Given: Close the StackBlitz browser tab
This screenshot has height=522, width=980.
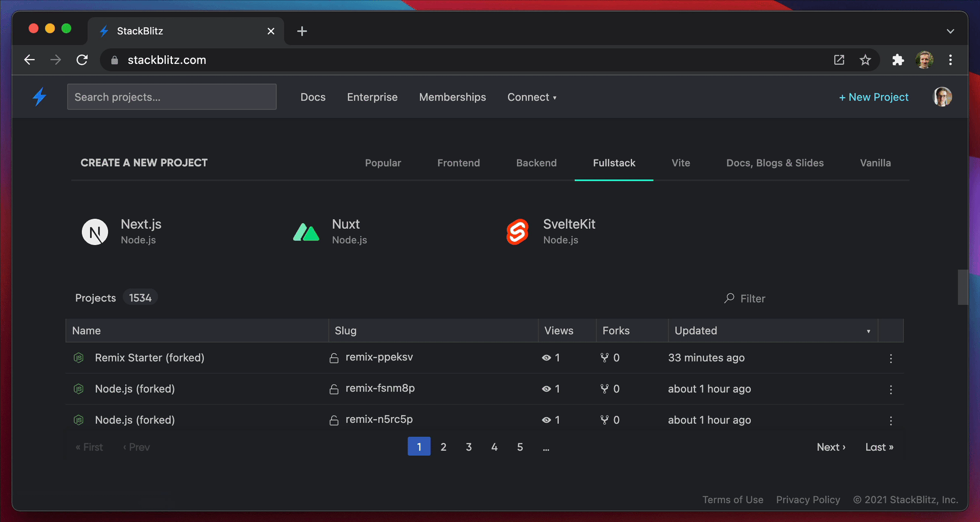Looking at the screenshot, I should pyautogui.click(x=271, y=31).
